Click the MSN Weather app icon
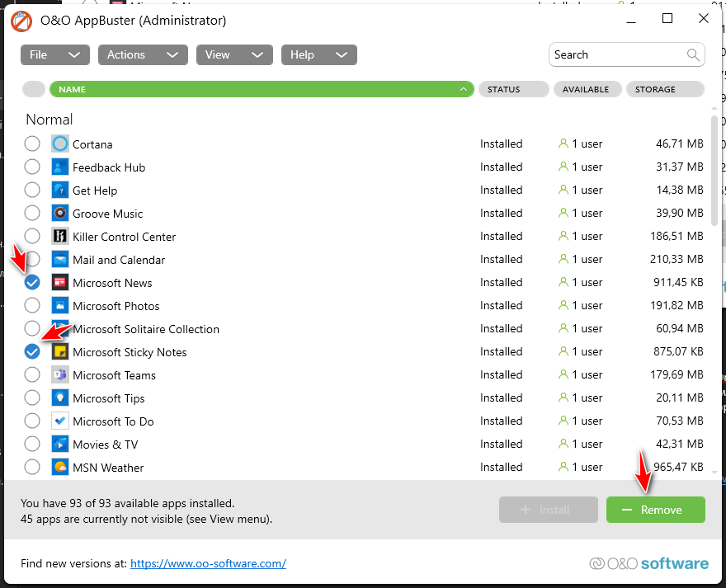 click(x=60, y=468)
